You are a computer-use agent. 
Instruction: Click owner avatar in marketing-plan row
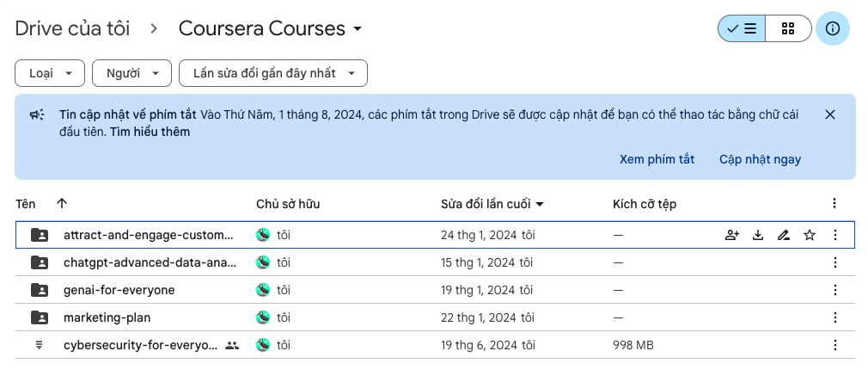tap(263, 317)
